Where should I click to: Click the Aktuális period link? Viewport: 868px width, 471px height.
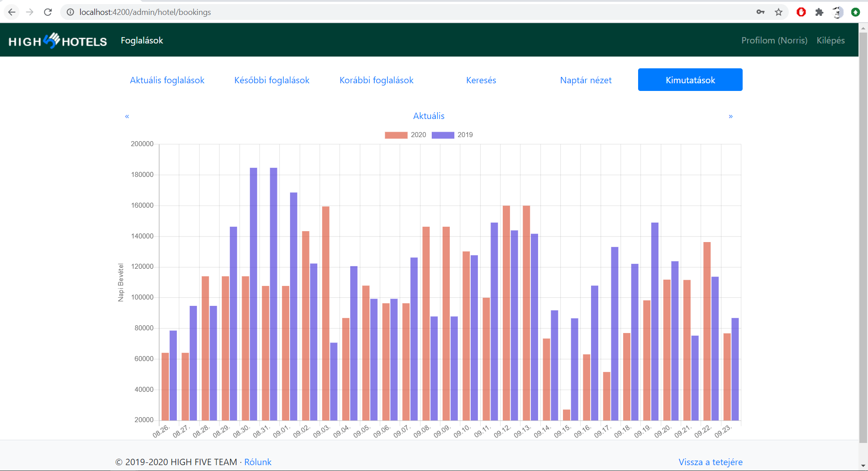429,116
